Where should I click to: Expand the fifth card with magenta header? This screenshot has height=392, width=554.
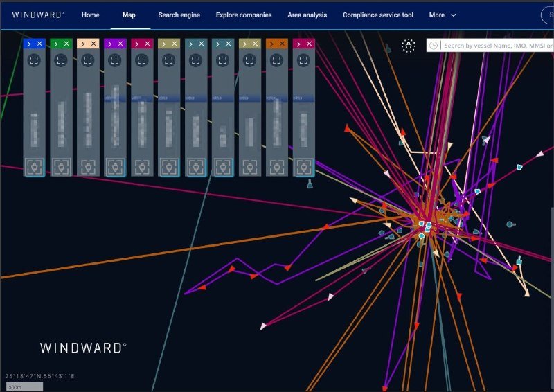pos(136,44)
